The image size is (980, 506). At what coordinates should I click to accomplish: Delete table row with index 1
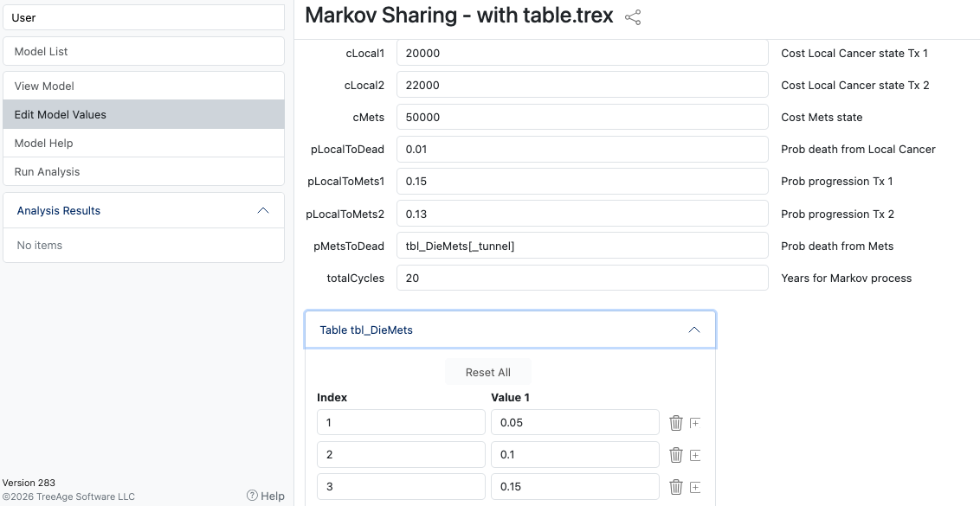(675, 423)
